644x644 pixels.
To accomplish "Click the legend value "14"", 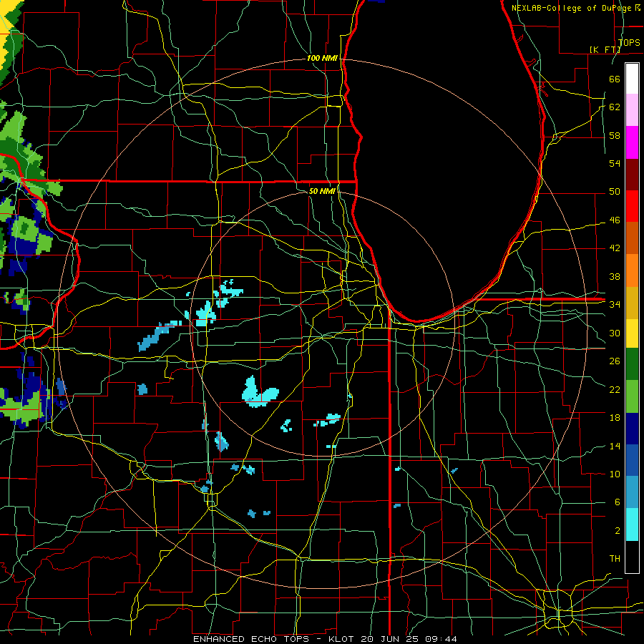I will click(x=615, y=446).
